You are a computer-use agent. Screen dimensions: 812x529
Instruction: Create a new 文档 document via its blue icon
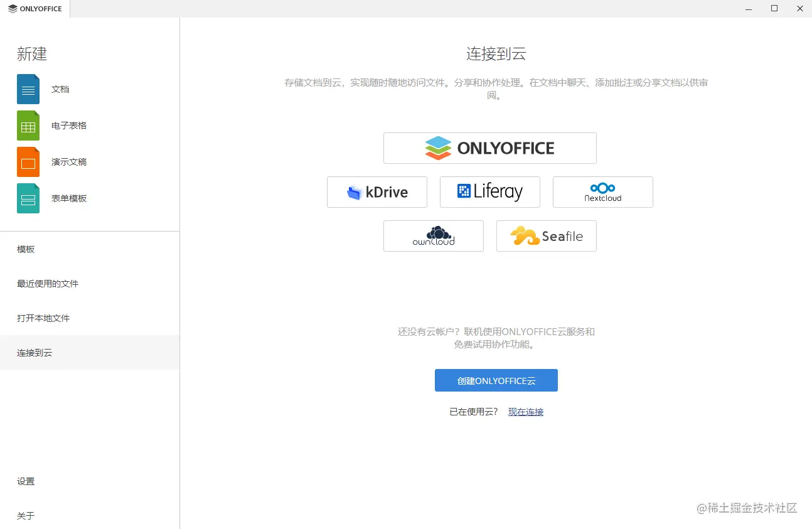pyautogui.click(x=28, y=89)
